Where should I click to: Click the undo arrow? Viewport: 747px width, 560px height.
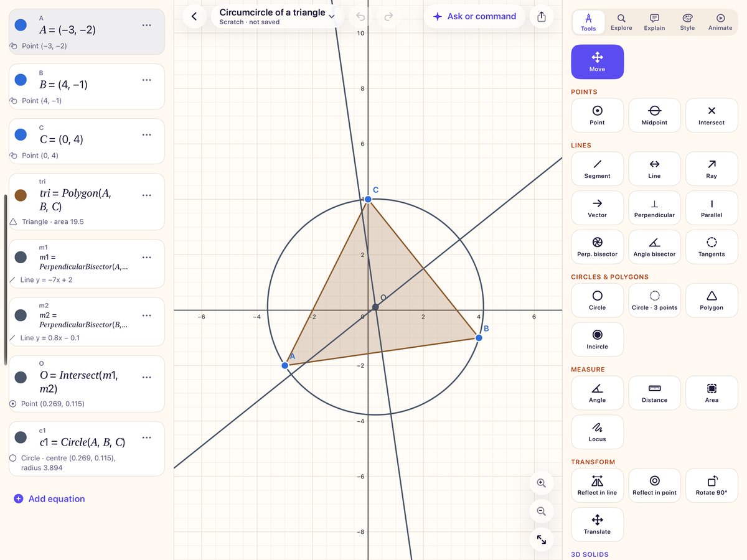[x=360, y=17]
